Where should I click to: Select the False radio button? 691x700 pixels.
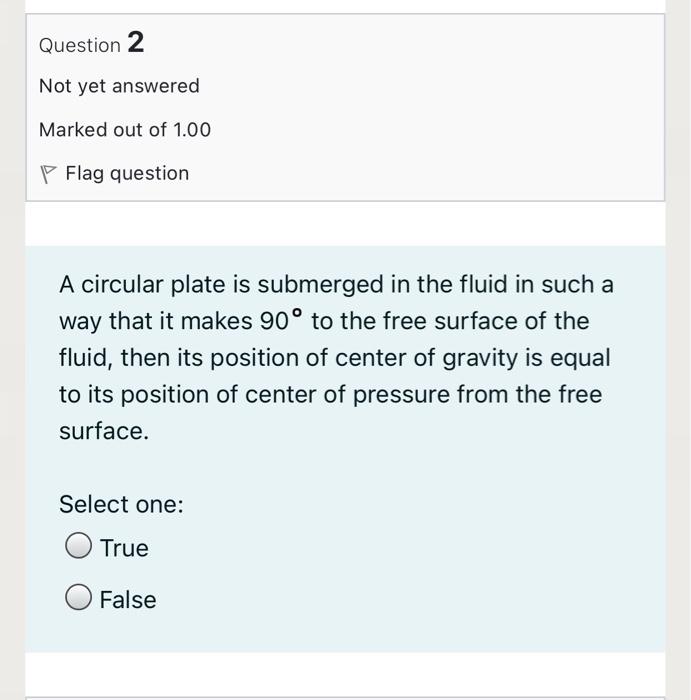click(x=79, y=598)
